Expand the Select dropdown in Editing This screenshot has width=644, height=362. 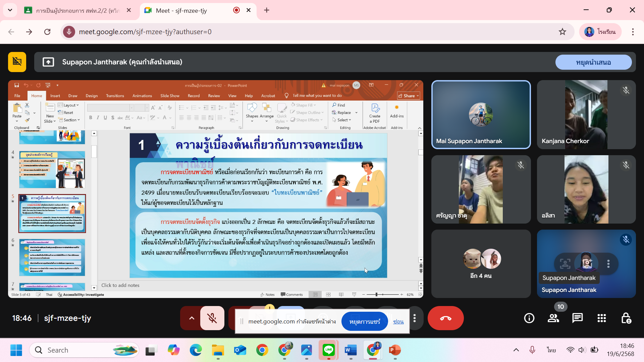point(342,120)
